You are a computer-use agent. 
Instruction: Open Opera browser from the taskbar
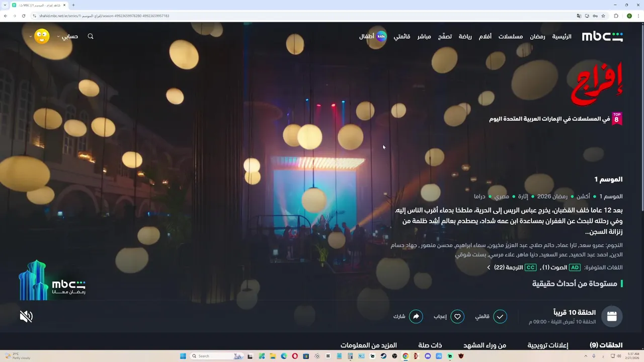[295, 356]
